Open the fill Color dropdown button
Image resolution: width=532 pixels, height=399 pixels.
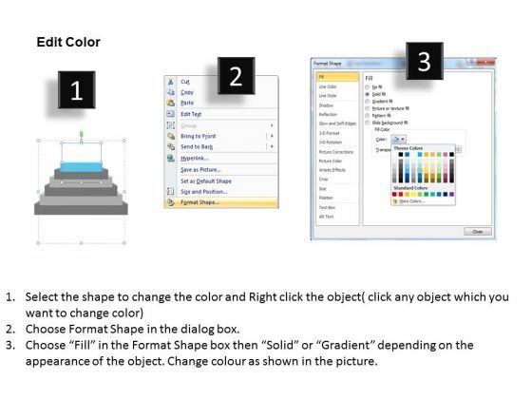point(399,139)
